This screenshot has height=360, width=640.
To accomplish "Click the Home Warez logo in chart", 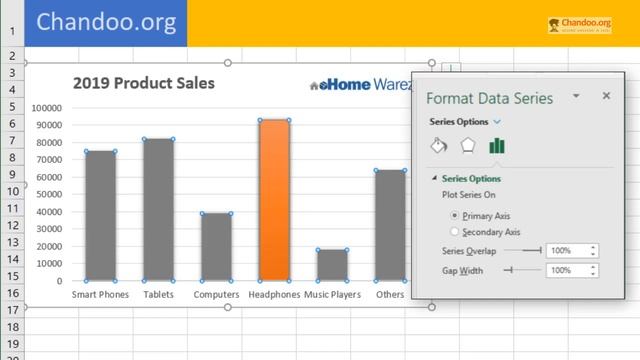I will [x=361, y=84].
